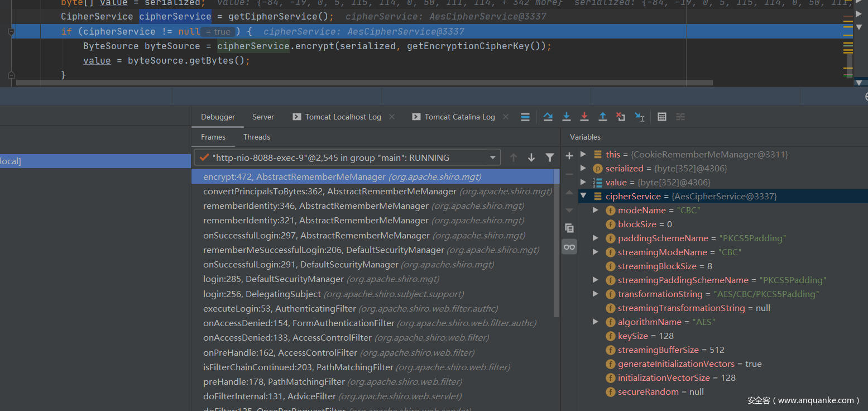868x411 pixels.
Task: Switch to the Server tab
Action: 263,117
